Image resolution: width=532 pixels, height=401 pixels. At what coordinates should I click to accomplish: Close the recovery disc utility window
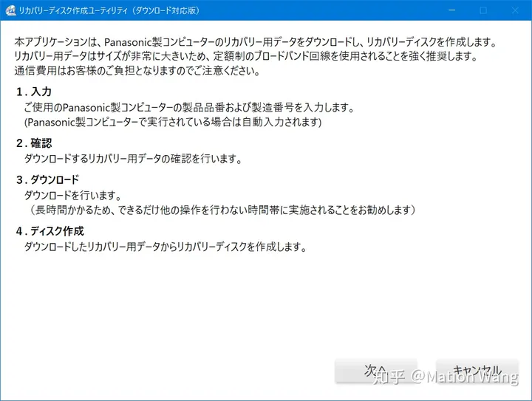(x=515, y=10)
